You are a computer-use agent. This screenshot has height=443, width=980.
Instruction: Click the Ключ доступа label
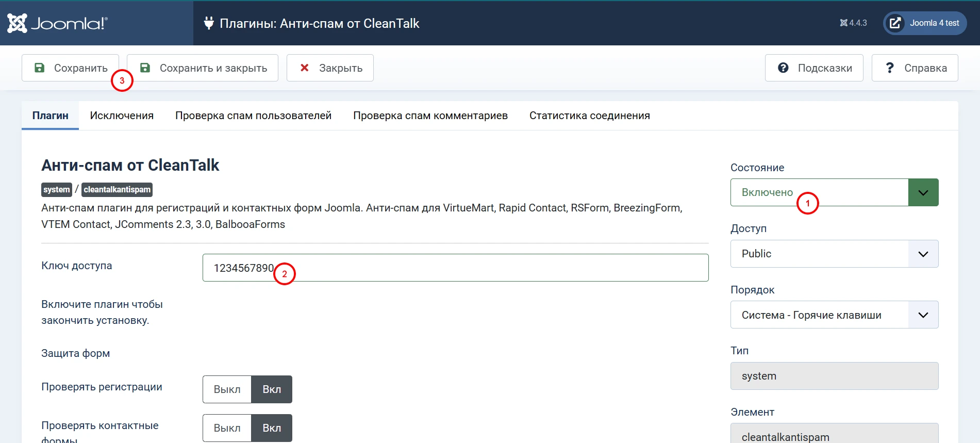point(76,266)
